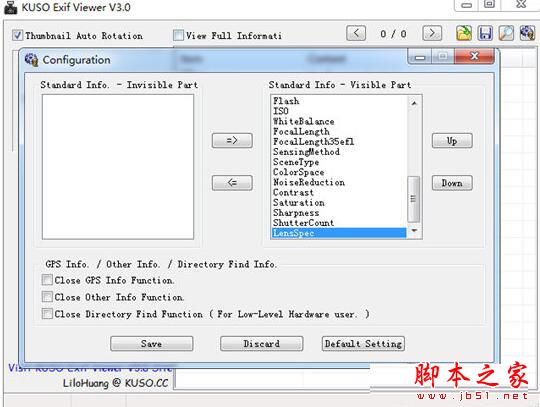Go to next image with right arrow

(x=432, y=33)
